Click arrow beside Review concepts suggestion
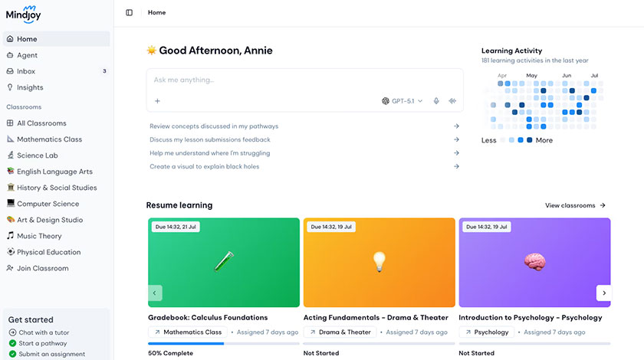The width and height of the screenshot is (644, 360). pos(456,126)
